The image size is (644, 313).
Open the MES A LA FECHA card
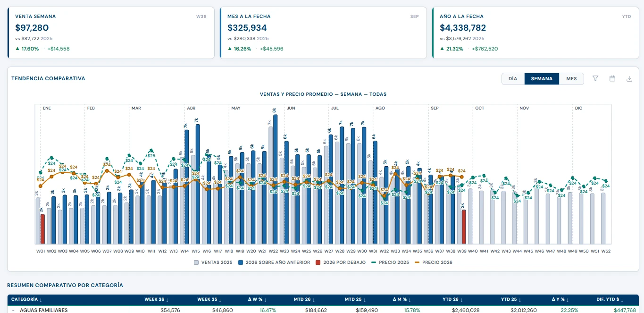[323, 33]
